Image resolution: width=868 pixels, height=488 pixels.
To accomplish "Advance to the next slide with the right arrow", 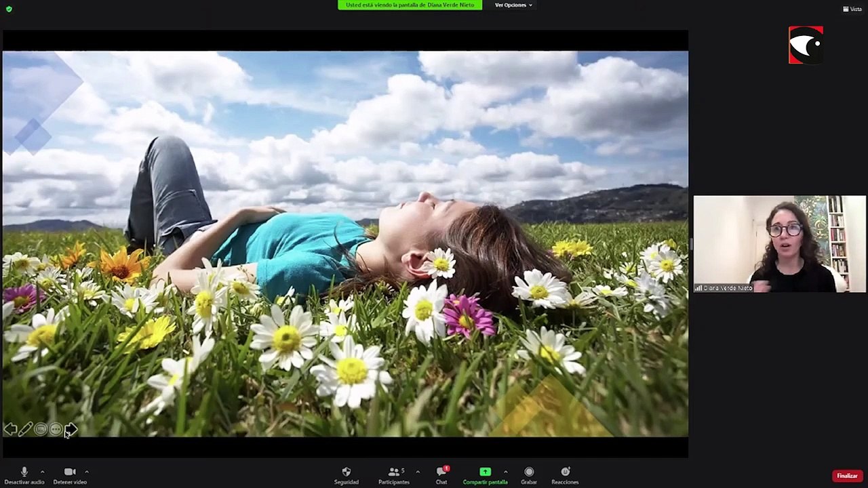I will [71, 429].
